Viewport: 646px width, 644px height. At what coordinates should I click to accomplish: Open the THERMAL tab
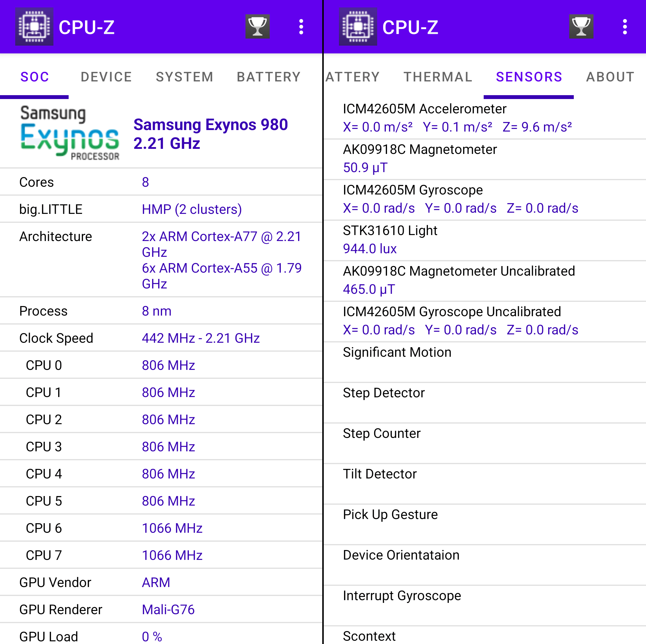point(438,77)
